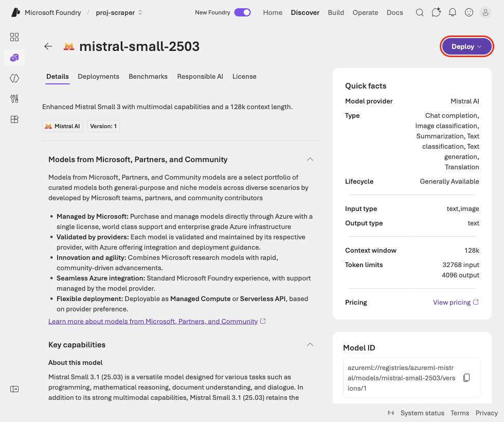This screenshot has width=504, height=422.
Task: Click the Microsoft Foundry logo icon
Action: point(15,12)
